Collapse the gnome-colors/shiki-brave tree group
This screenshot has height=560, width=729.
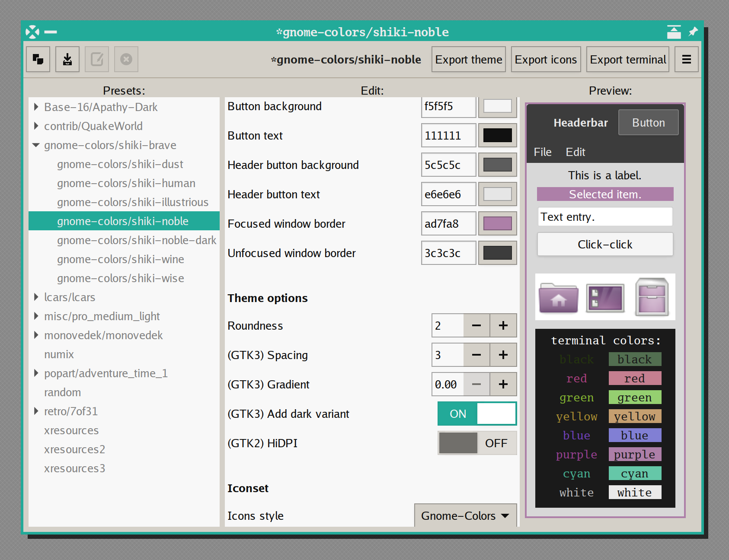36,145
